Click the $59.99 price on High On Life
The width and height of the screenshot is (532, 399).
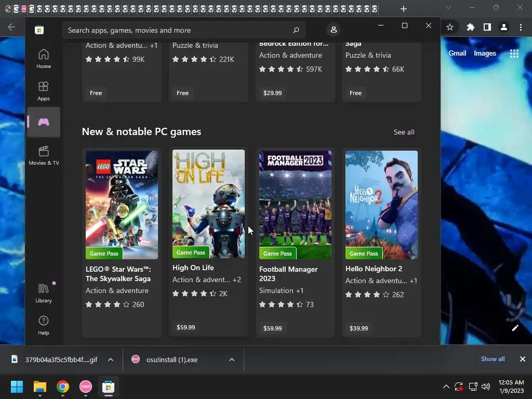coord(186,327)
